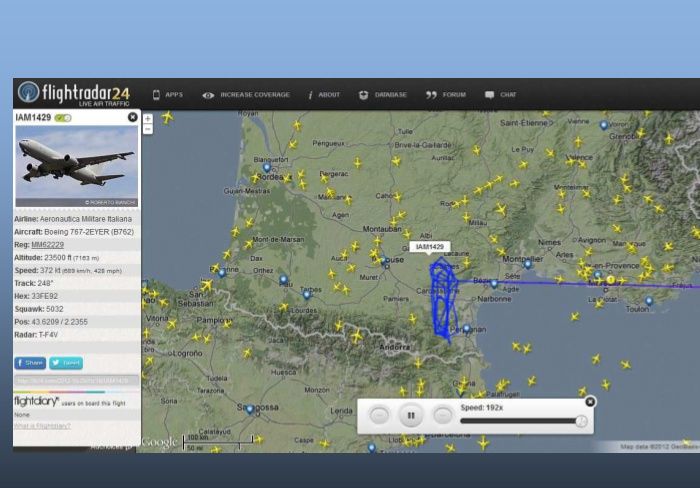
Task: Click the rewind playback button
Action: point(379,415)
